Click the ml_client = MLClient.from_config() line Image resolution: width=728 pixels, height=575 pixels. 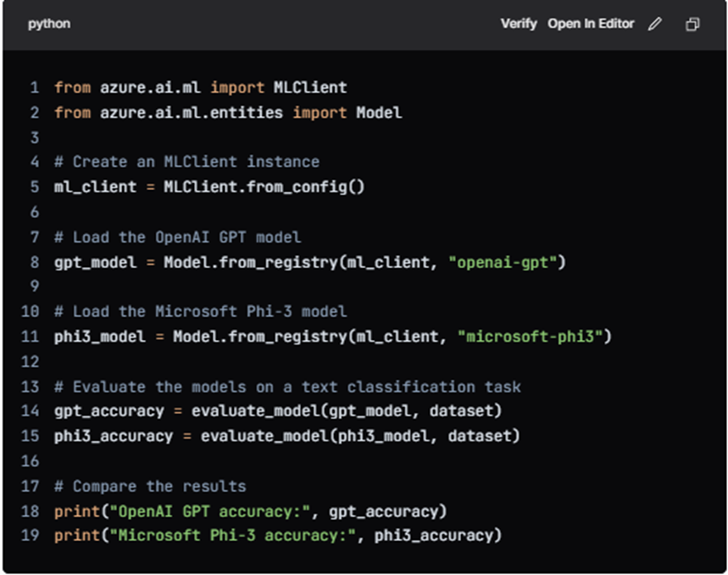[x=209, y=187]
